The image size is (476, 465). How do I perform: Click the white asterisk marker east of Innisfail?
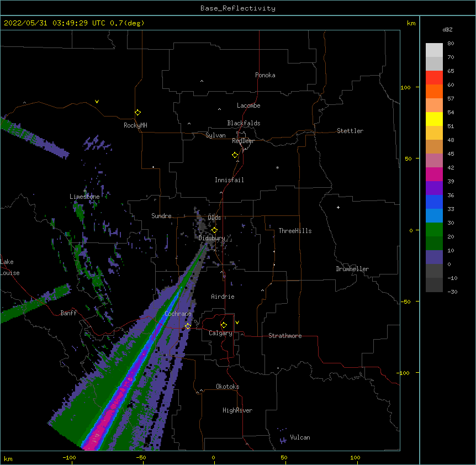(x=277, y=167)
